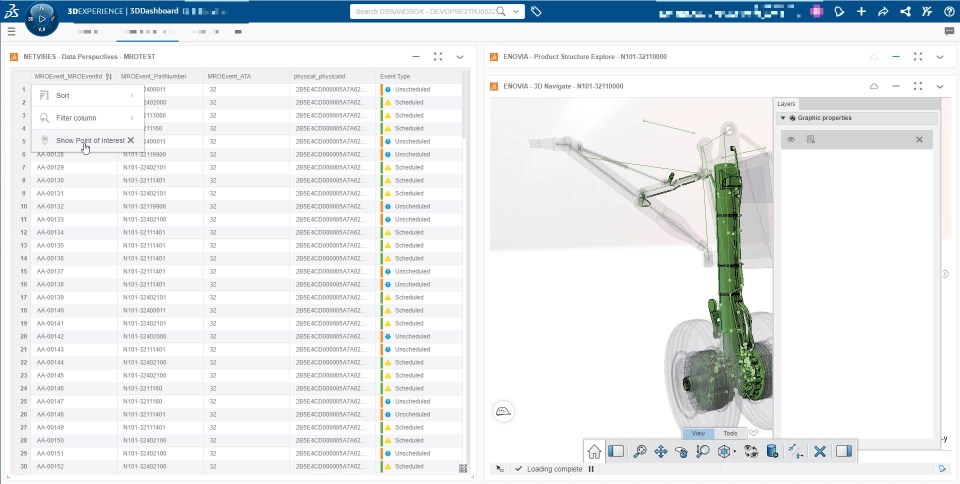Choose Filter column menu entry
Image resolution: width=960 pixels, height=484 pixels.
tap(88, 117)
